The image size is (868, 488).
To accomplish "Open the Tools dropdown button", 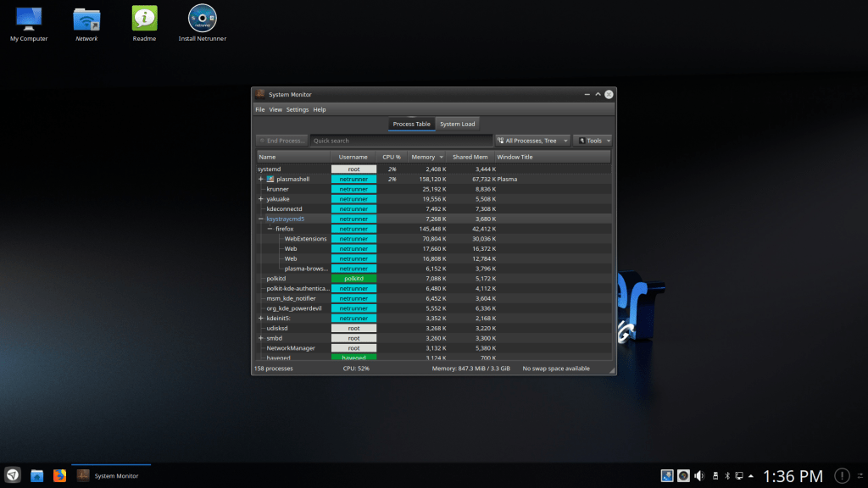I will click(x=593, y=141).
